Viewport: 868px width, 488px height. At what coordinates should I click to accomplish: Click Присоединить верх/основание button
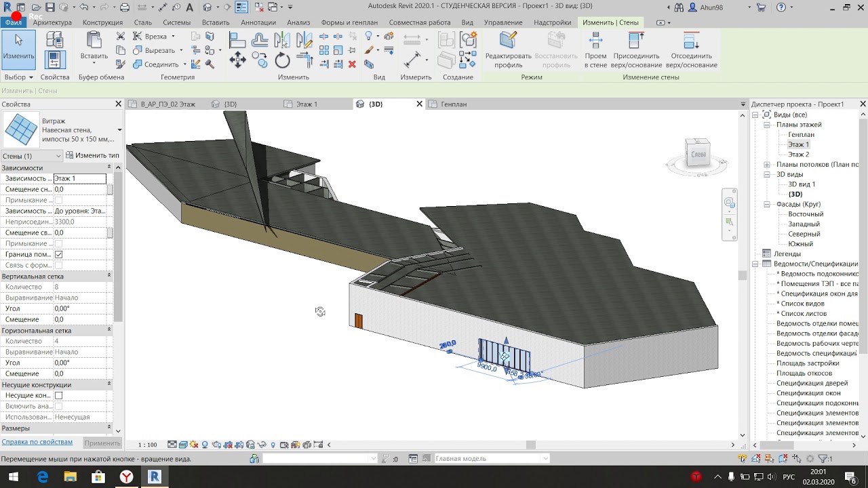pos(636,49)
